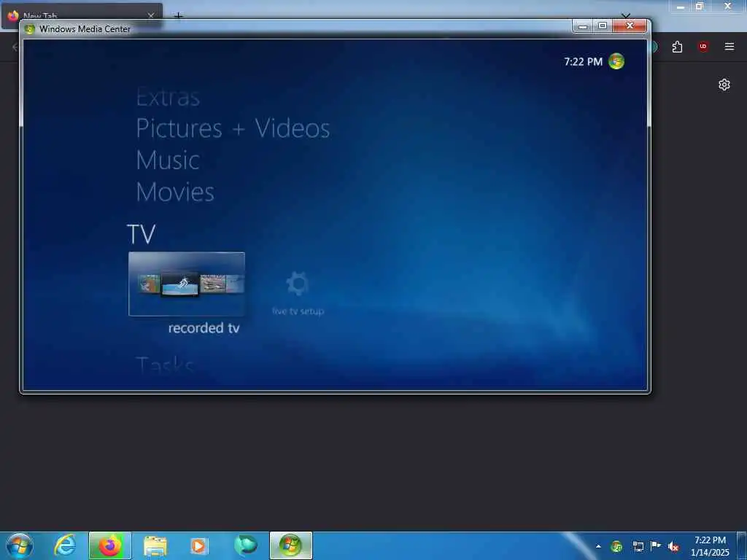Screen dimensions: 747x560
Task: Launch Internet Explorer from the taskbar
Action: (65, 545)
